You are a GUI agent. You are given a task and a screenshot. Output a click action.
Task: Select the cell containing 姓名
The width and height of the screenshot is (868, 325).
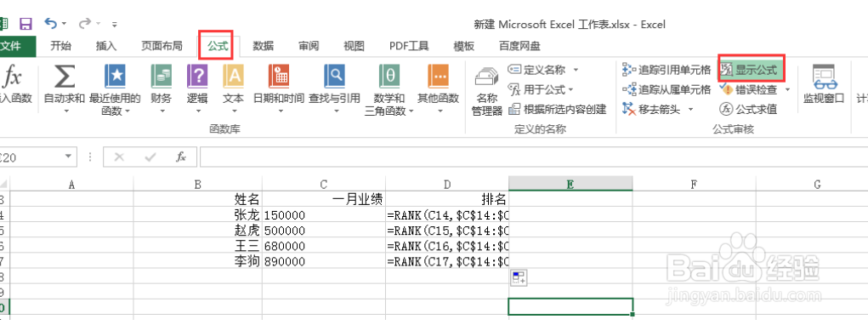coord(197,199)
